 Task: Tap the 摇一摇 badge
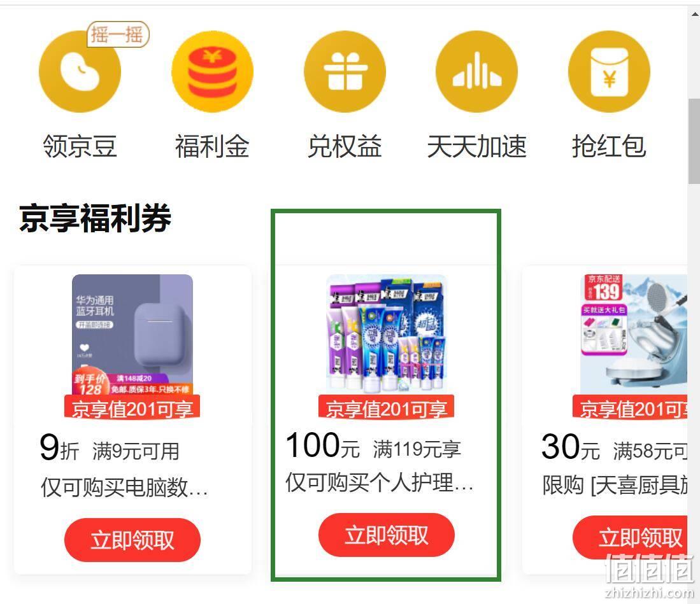pyautogui.click(x=118, y=34)
